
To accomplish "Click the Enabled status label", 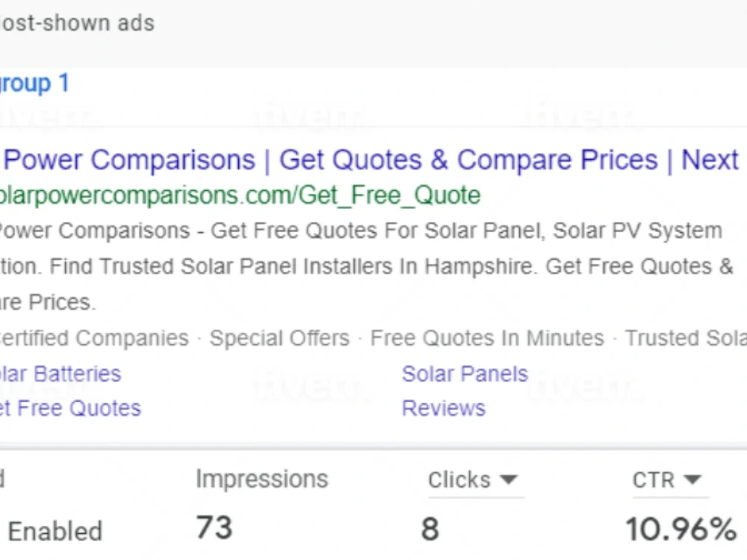I will 55,531.
